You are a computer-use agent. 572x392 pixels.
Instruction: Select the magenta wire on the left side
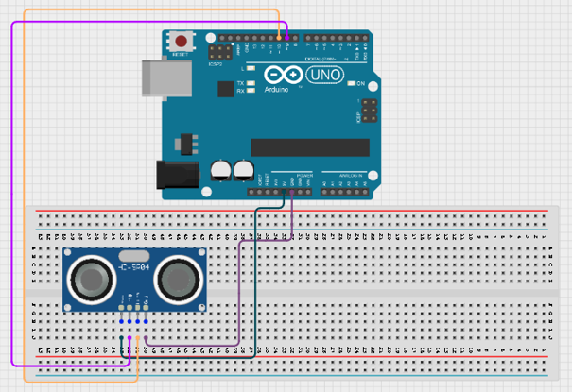coord(12,193)
